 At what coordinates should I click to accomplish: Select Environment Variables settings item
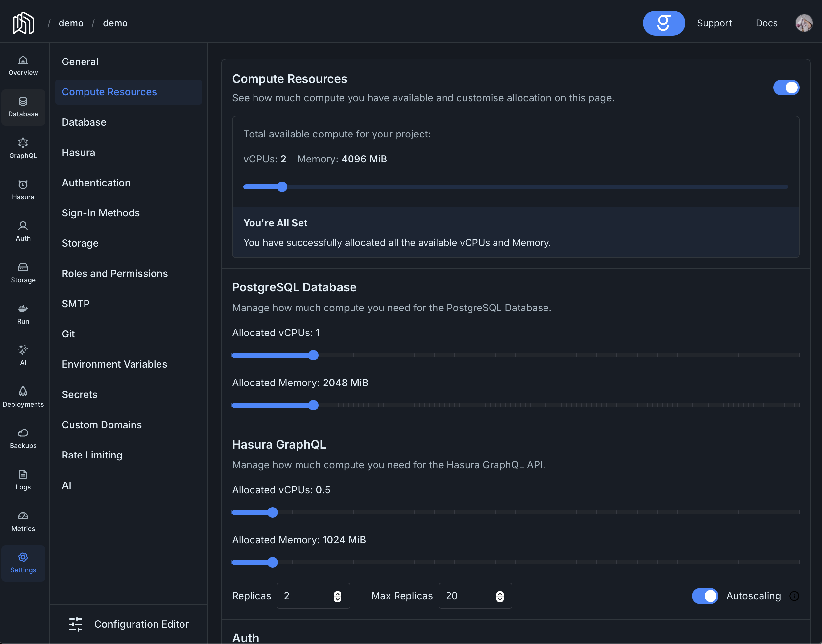pyautogui.click(x=114, y=364)
